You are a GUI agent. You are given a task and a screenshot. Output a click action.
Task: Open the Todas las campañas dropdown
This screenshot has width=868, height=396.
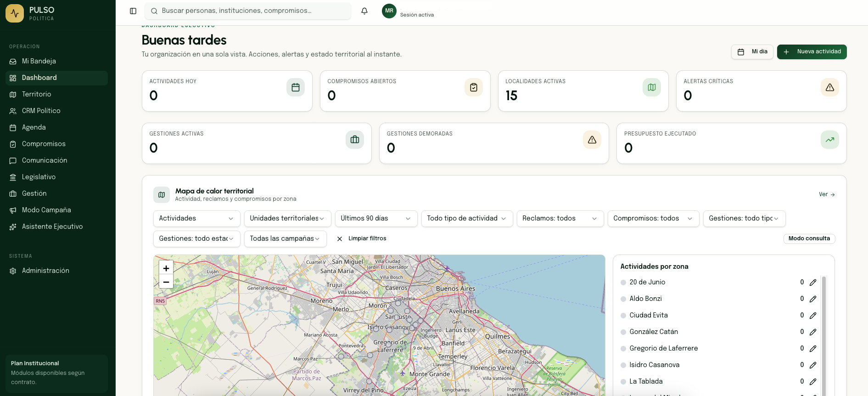coord(286,239)
